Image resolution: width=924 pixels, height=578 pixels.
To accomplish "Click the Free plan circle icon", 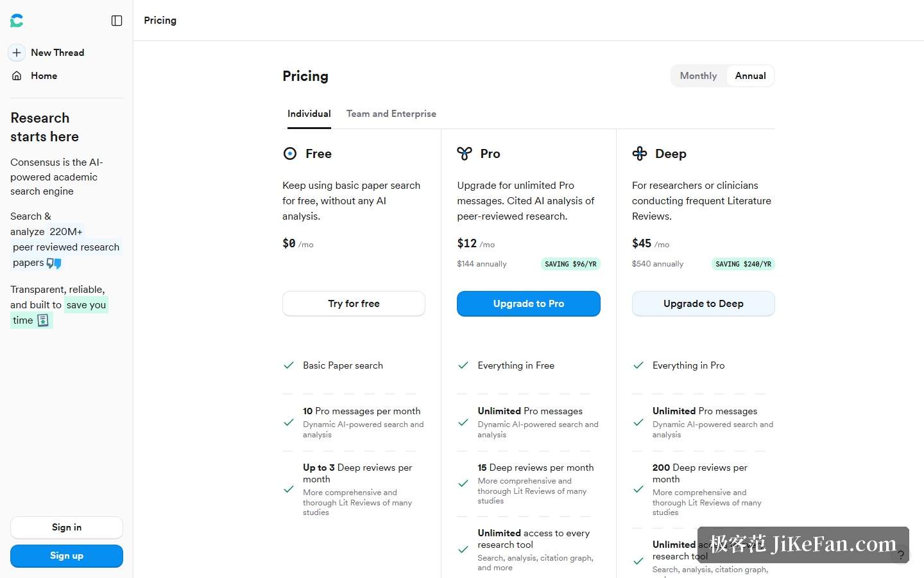I will point(290,153).
